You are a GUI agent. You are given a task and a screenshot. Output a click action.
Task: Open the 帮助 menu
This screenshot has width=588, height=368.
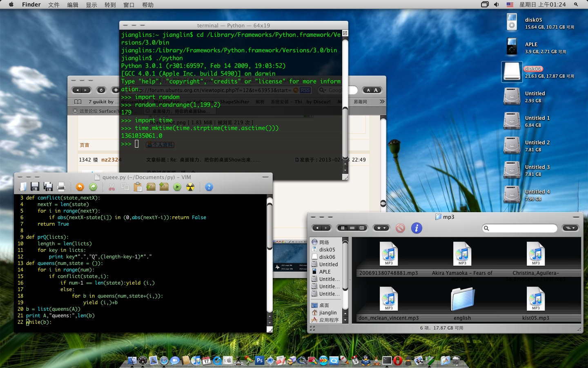[148, 4]
